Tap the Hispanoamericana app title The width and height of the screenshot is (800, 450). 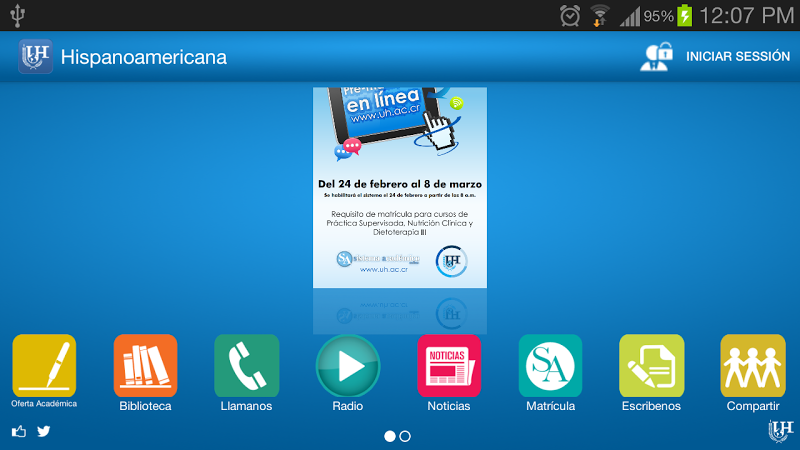(x=143, y=57)
